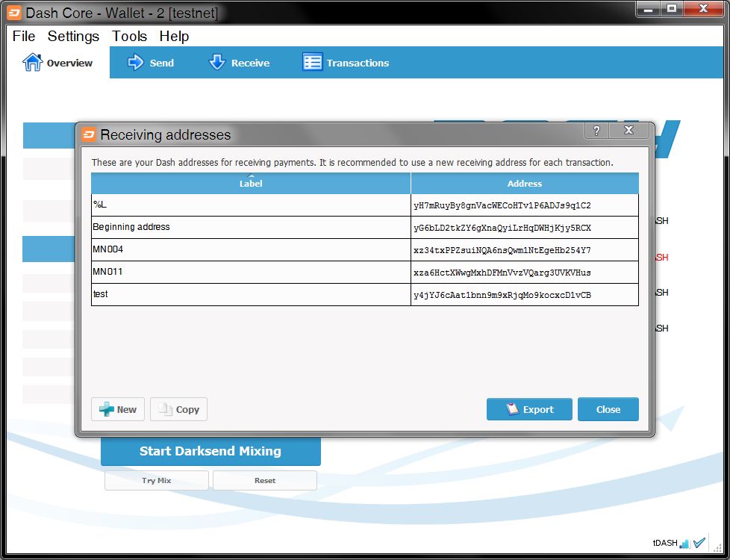Sort by the Address column header
This screenshot has width=730, height=560.
(525, 183)
